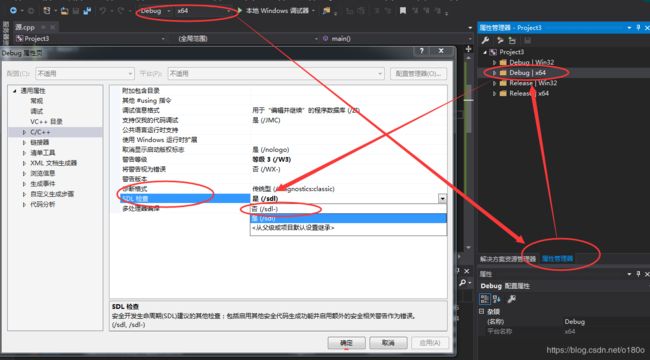Close the 源.cpp editor tab
Viewport: 650px width, 360px height.
coord(53,27)
